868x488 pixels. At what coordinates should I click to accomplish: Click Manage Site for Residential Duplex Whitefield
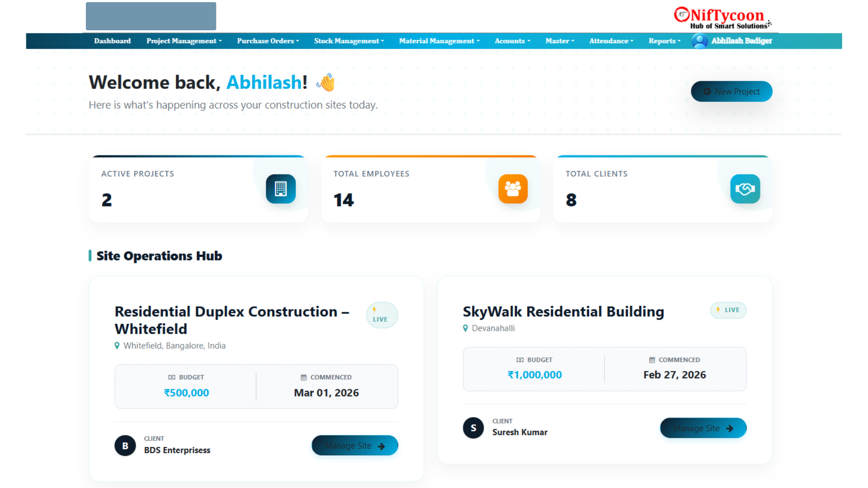pyautogui.click(x=354, y=446)
